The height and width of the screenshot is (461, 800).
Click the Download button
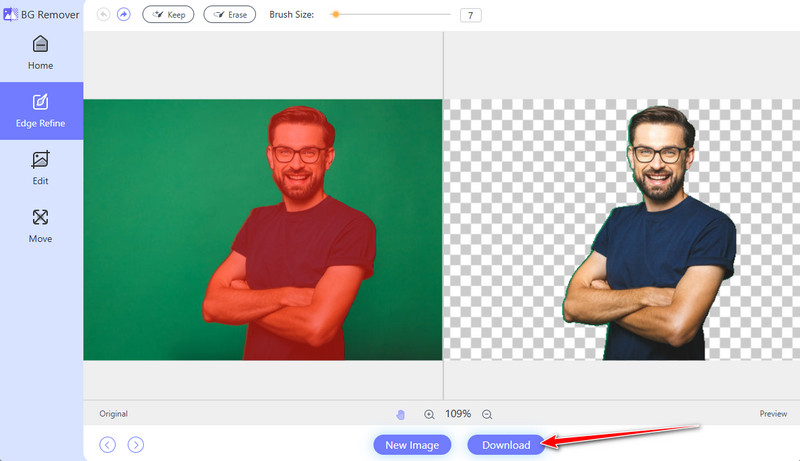click(x=506, y=445)
